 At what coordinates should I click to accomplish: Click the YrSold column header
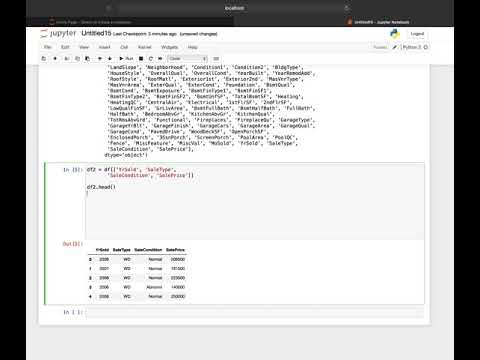[102, 250]
